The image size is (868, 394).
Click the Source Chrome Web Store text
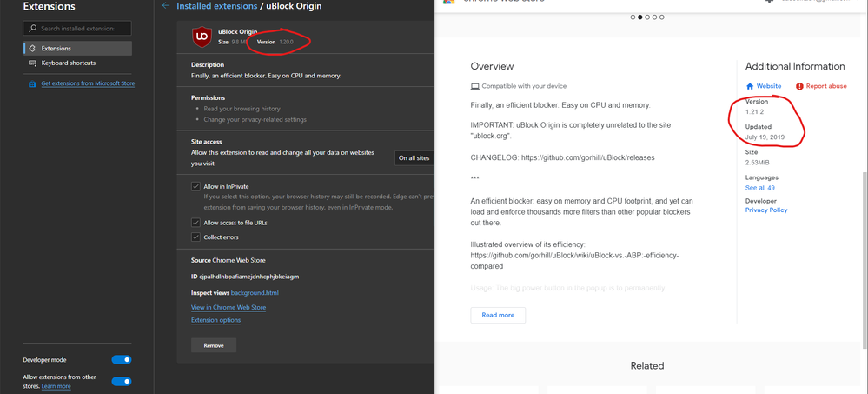coord(228,260)
